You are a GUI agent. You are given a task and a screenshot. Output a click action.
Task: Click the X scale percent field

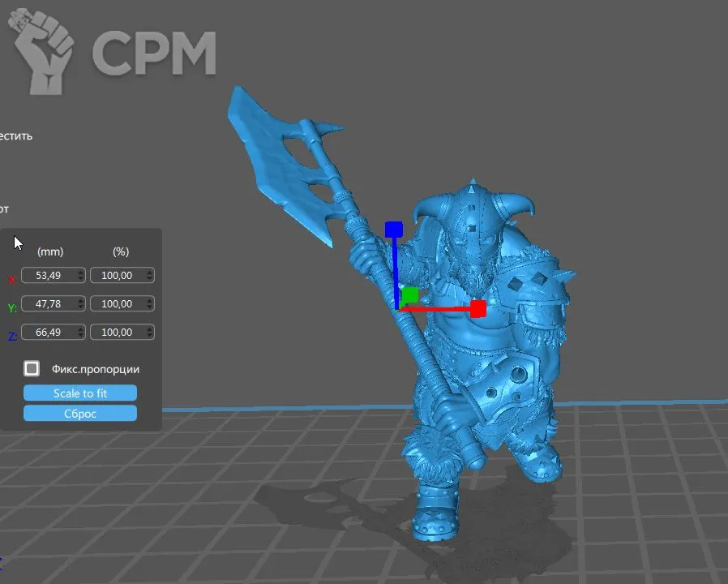(x=118, y=276)
